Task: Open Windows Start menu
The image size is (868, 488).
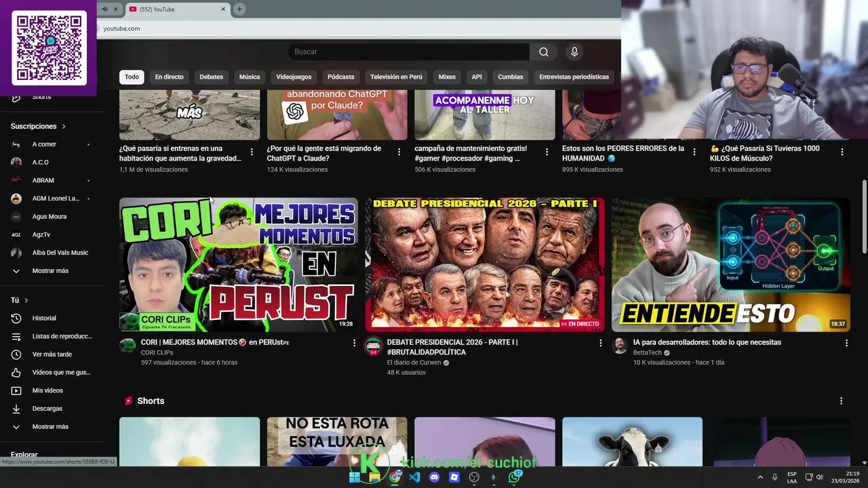Action: 354,477
